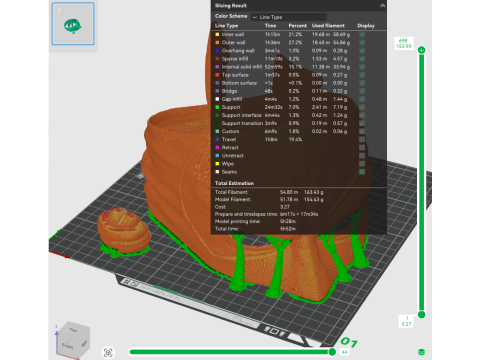Click the Percent column header
480x360 pixels.
(x=297, y=26)
